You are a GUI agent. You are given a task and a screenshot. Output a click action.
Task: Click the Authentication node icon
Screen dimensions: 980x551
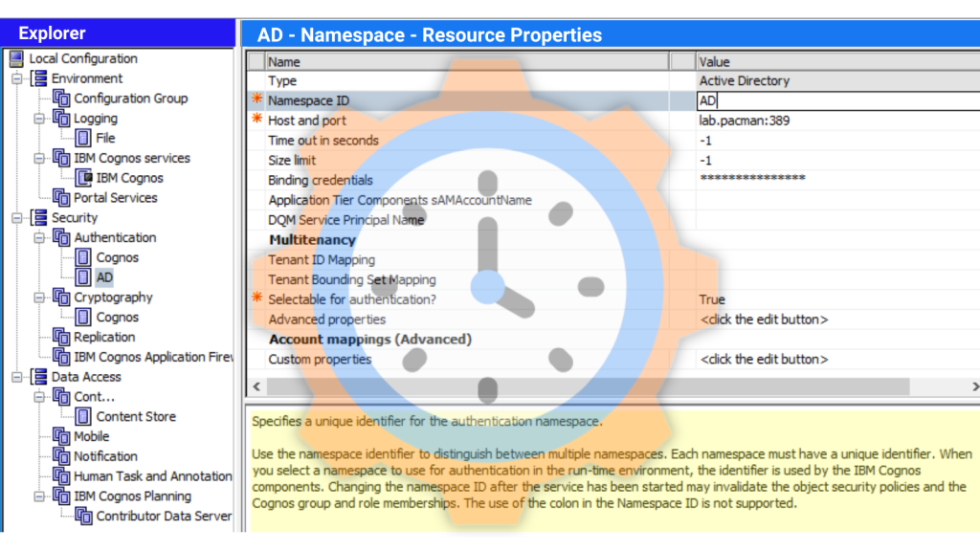click(61, 238)
